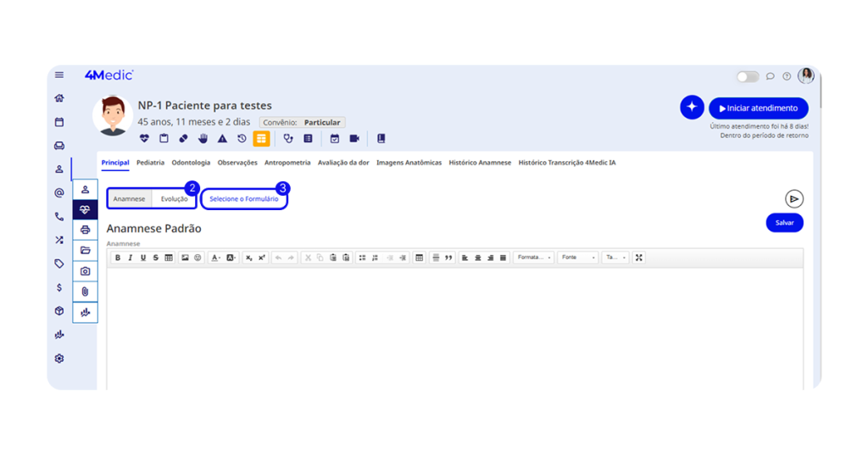Switch to the Odontologia tab
868x455 pixels.
191,163
